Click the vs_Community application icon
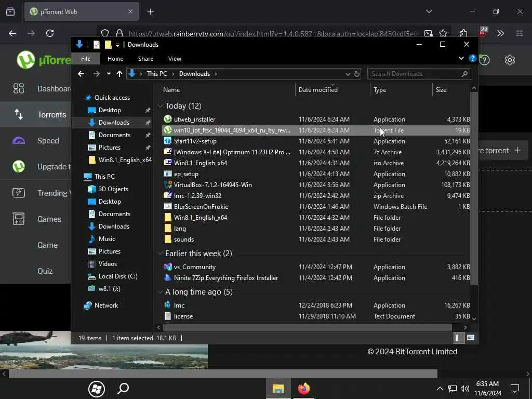The image size is (532, 399). tap(168, 267)
